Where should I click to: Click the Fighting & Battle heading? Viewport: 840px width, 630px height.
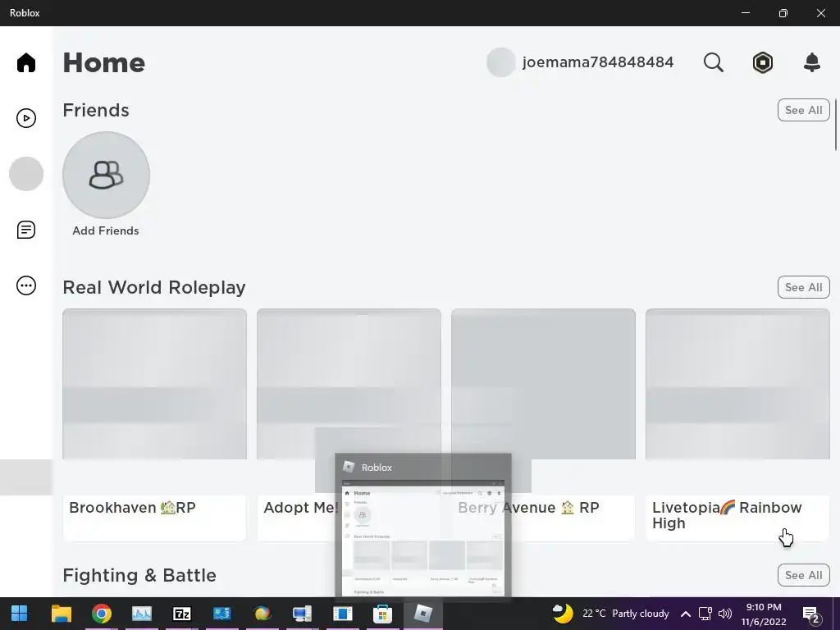click(139, 575)
